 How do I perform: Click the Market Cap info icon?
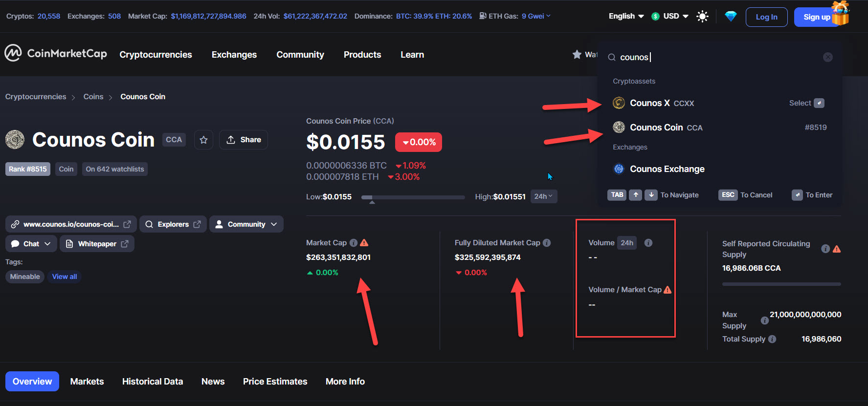point(354,243)
